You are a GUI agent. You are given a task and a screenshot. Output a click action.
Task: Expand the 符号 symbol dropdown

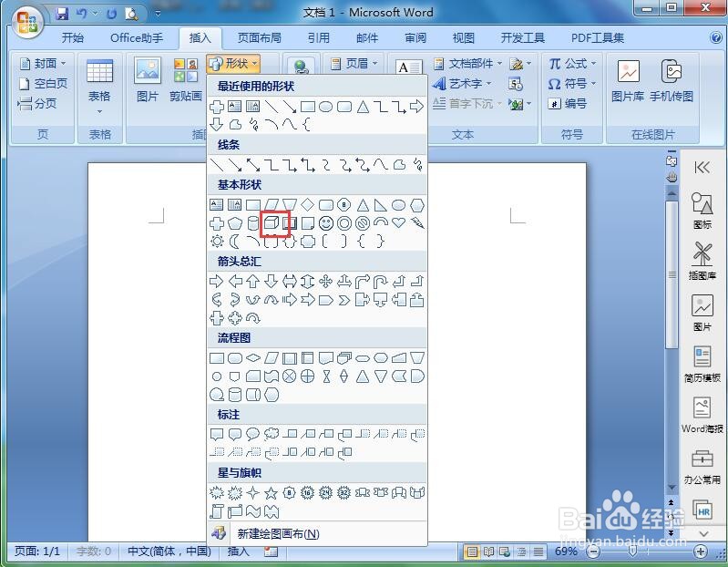click(572, 84)
